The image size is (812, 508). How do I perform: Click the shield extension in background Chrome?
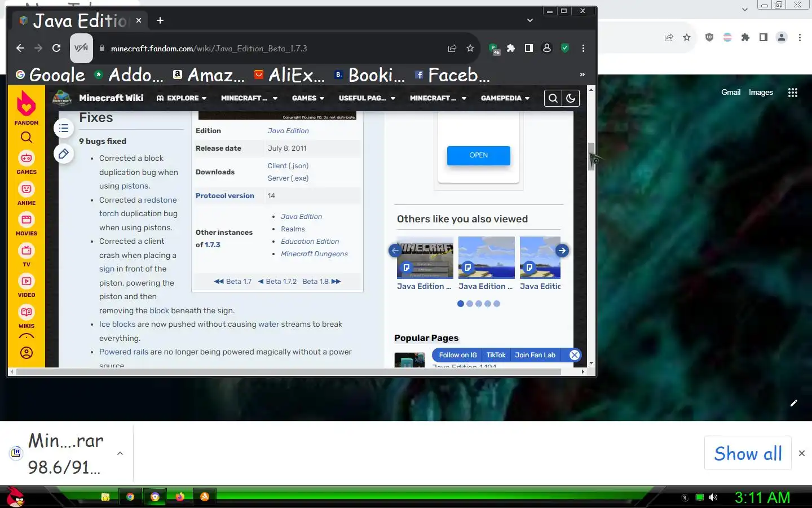[x=709, y=37]
